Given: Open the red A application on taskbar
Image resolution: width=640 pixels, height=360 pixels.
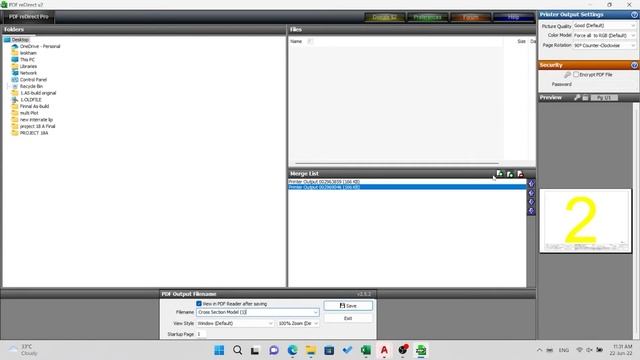Looking at the screenshot, I should pos(384,350).
